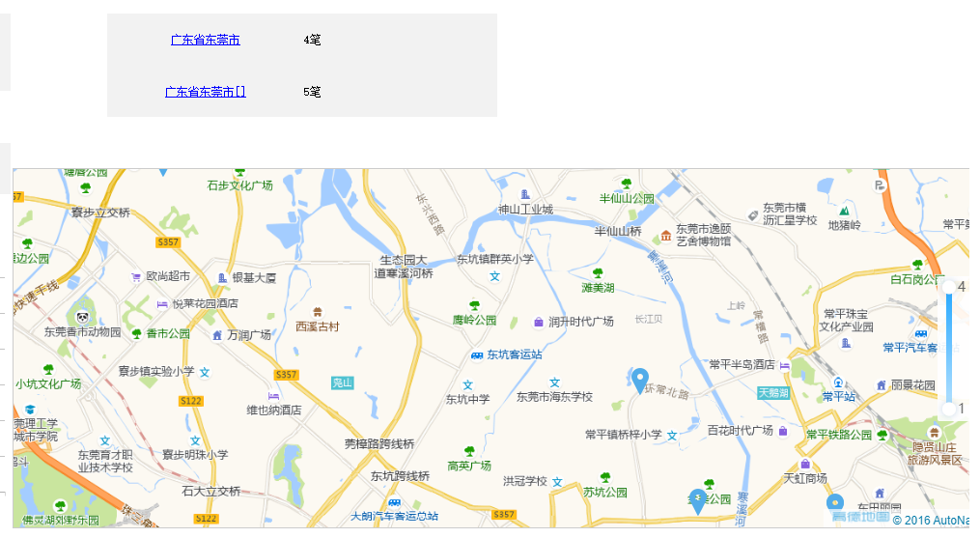Click the 滩美湖 tree icon

(x=598, y=273)
